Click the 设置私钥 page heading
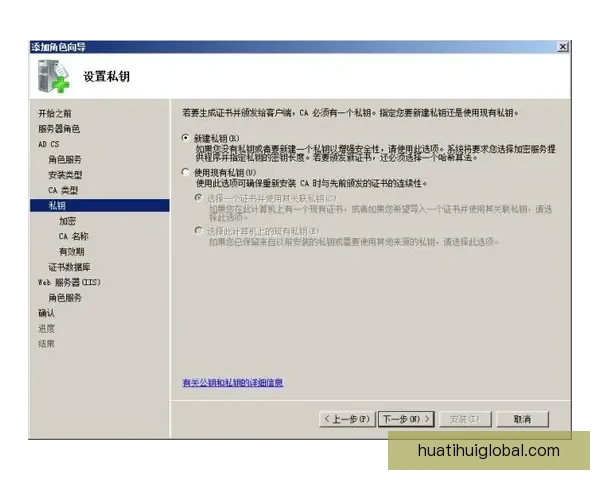The image size is (600, 480). tap(106, 76)
